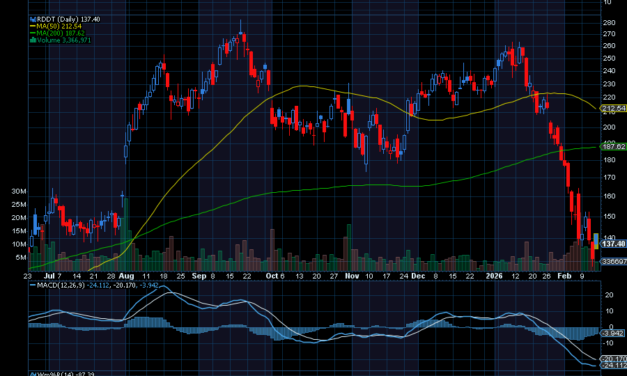Click the candlestick icon beside RDDT (Daily)
The width and height of the screenshot is (627, 376).
coord(33,19)
